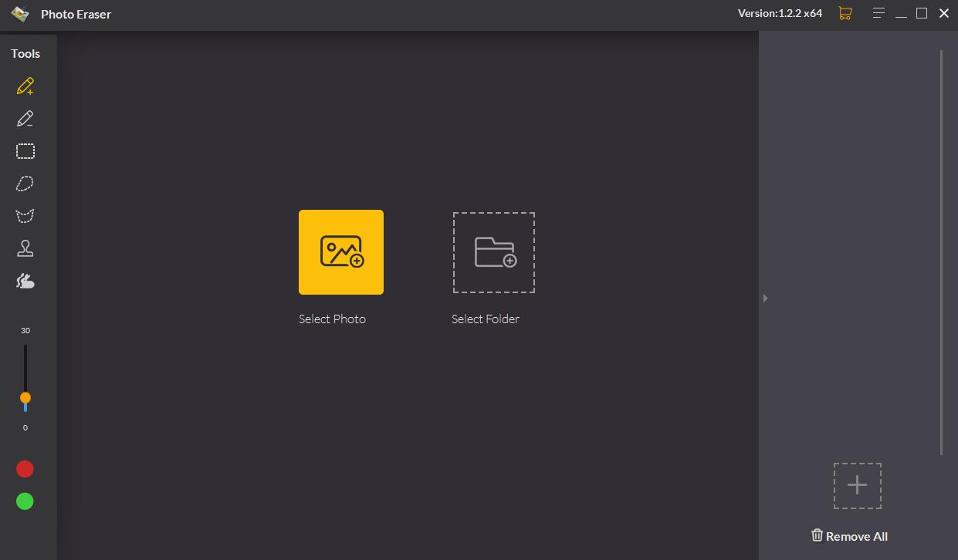Click the brush size slider handle
958x560 pixels.
pyautogui.click(x=25, y=398)
